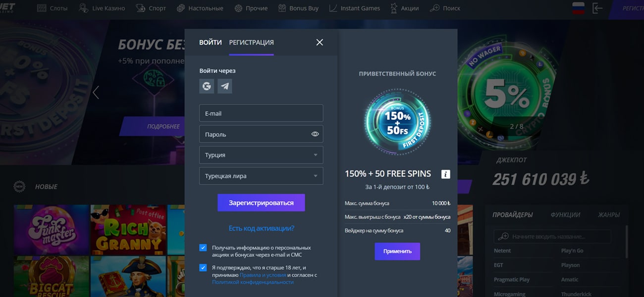The width and height of the screenshot is (644, 297).
Task: Toggle the age 18 confirmation checkbox
Action: (x=203, y=268)
